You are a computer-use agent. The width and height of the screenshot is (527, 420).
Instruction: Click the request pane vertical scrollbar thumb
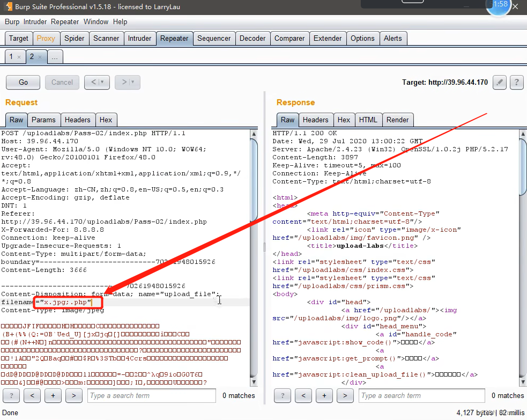(254, 180)
